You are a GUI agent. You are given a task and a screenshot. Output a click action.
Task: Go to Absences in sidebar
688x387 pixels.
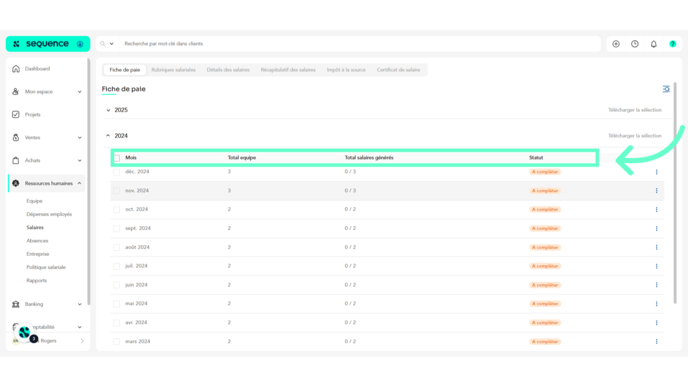[37, 241]
